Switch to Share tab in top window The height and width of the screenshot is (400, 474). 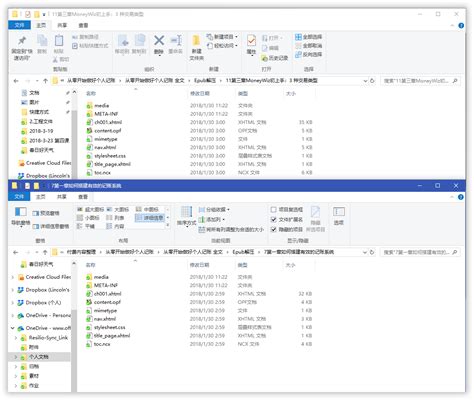click(x=62, y=25)
